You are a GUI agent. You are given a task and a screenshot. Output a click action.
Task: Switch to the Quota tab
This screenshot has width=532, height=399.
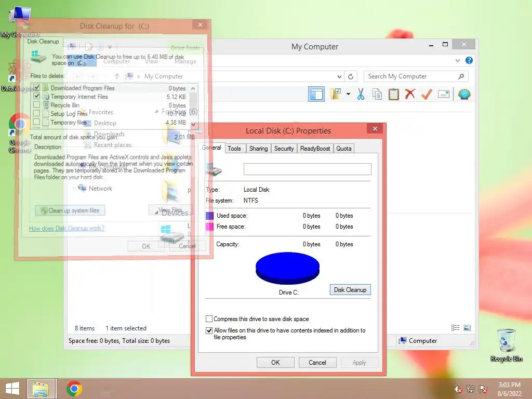tap(344, 148)
